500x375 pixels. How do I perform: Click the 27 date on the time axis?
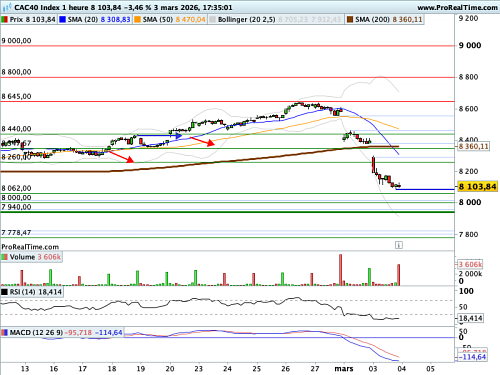[315, 369]
